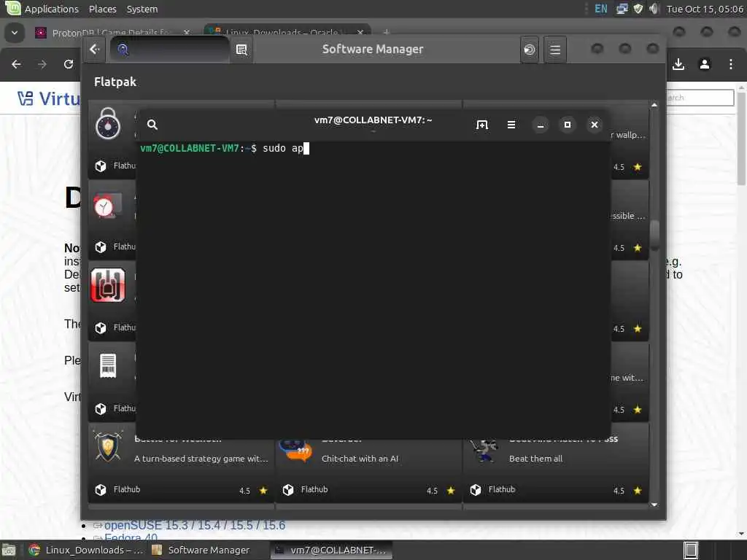Open a new tab in terminal
Screen dimensions: 747x560
[x=482, y=125]
